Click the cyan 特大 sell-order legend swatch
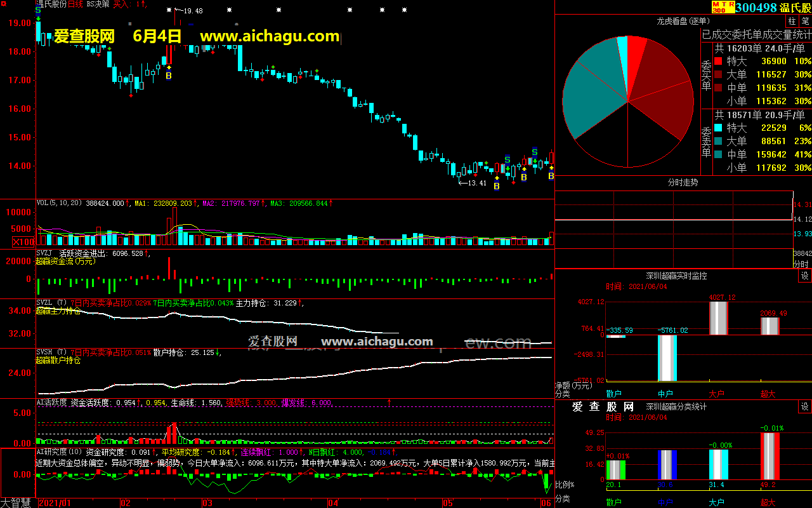The width and height of the screenshot is (812, 508). 718,128
